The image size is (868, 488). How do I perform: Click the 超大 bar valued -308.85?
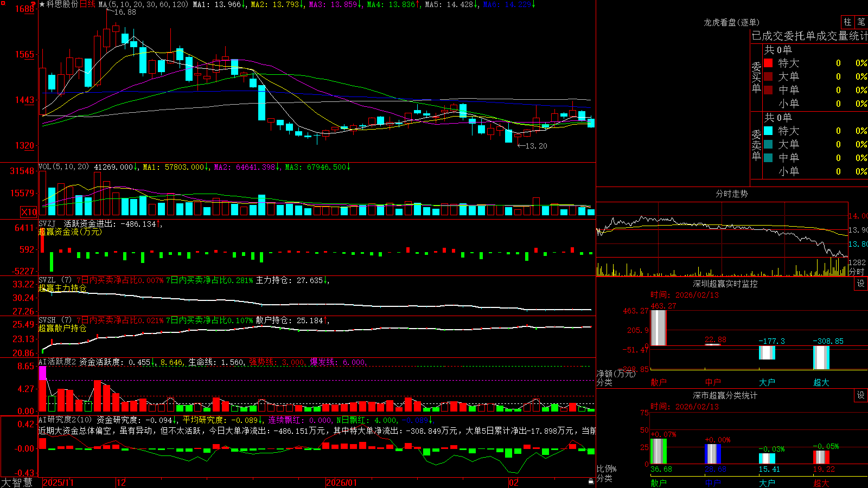click(821, 357)
